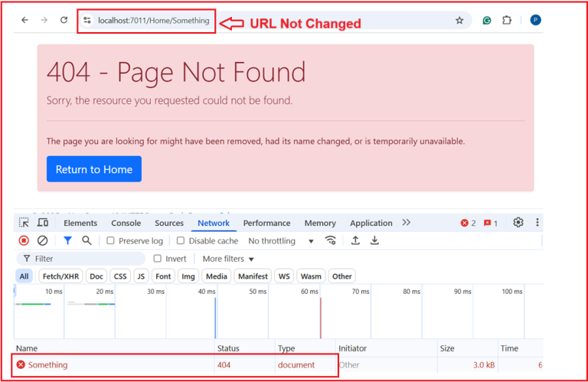Tick the Invert filter checkbox
Viewport: 588px width, 382px height.
(158, 259)
